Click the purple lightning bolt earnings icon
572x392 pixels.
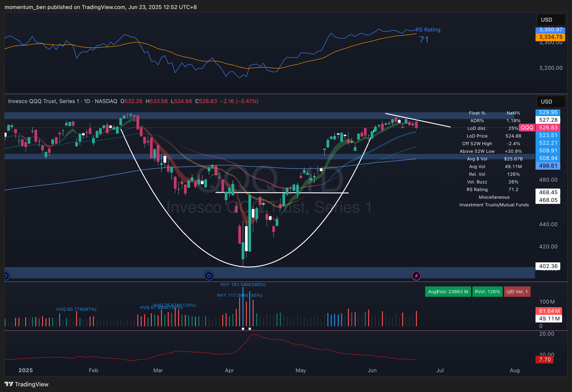416,276
